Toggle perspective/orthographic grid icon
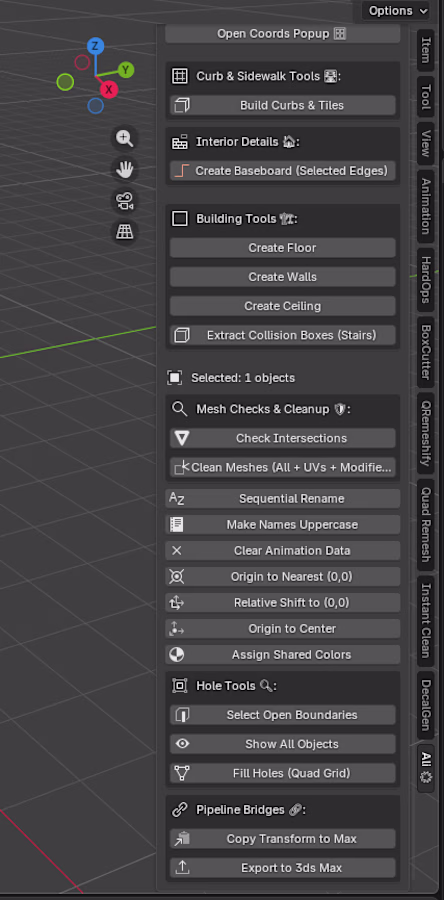The height and width of the screenshot is (900, 444). pos(124,231)
